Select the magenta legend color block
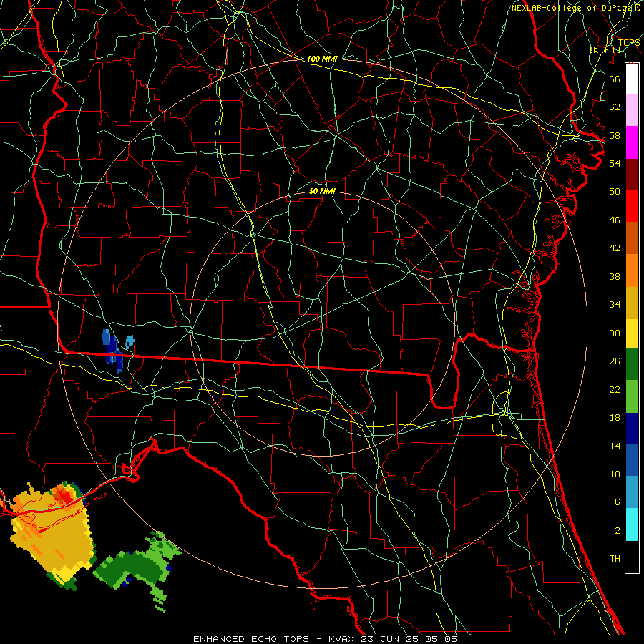The height and width of the screenshot is (644, 644). 632,142
